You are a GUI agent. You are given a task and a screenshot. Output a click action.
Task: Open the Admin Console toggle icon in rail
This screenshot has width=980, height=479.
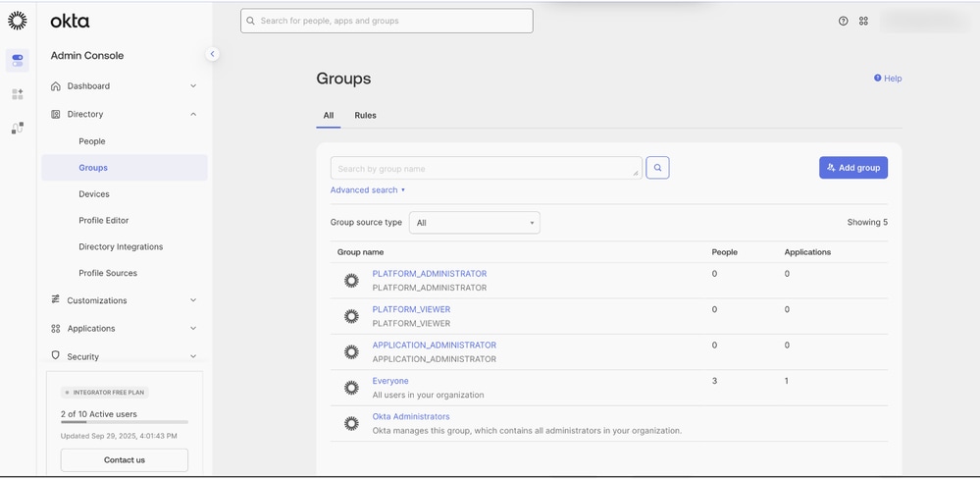[18, 61]
